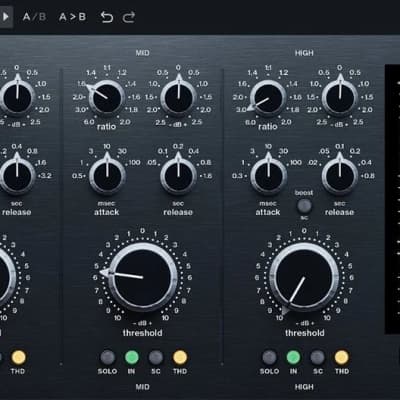
Task: Toggle the MID band THD button
Action: point(180,357)
